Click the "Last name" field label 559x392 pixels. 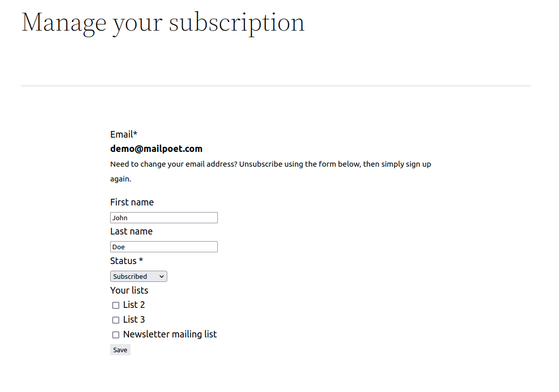(x=131, y=231)
